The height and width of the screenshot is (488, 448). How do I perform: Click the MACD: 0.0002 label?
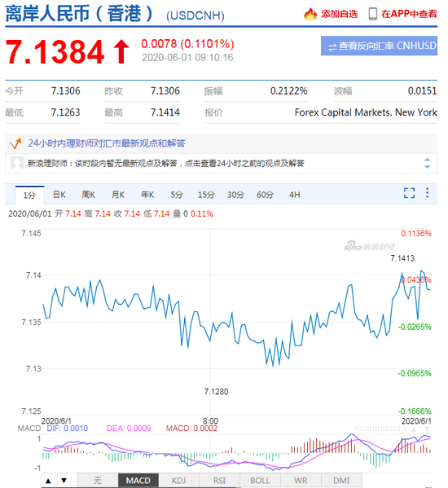point(191,429)
